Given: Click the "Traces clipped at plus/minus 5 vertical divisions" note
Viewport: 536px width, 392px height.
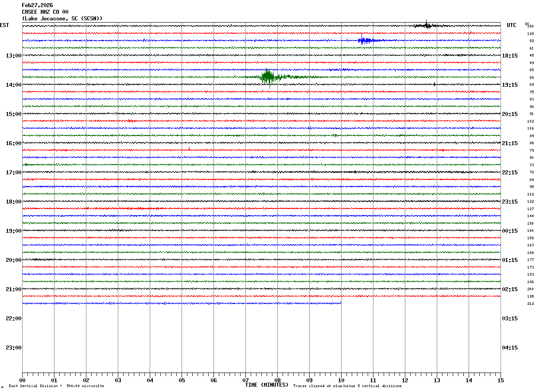Looking at the screenshot, I should click(x=347, y=386).
